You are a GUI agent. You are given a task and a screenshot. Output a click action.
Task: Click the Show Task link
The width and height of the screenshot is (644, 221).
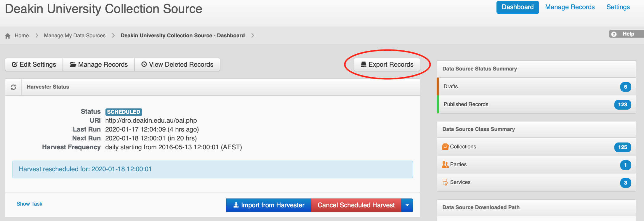pos(29,204)
